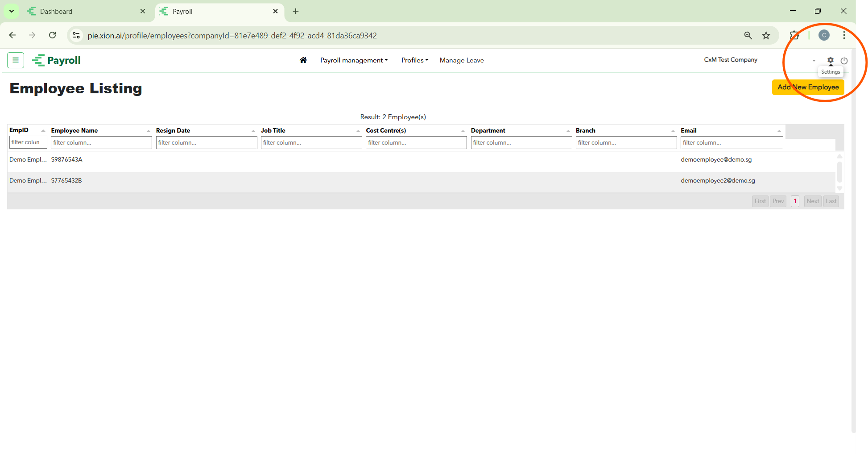Screen dimensions: 868x454
Task: Sort by Email column
Action: [x=688, y=130]
